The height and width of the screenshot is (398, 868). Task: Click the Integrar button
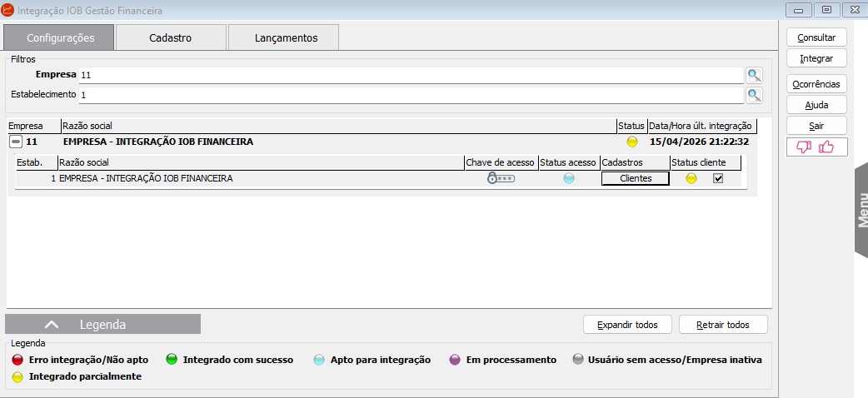click(x=816, y=58)
